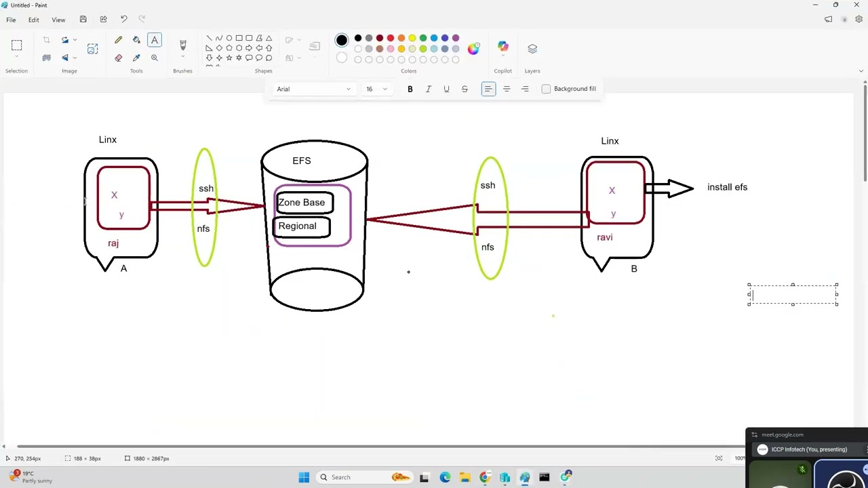The height and width of the screenshot is (488, 868).
Task: Open the Arial font family dropdown
Action: point(313,89)
